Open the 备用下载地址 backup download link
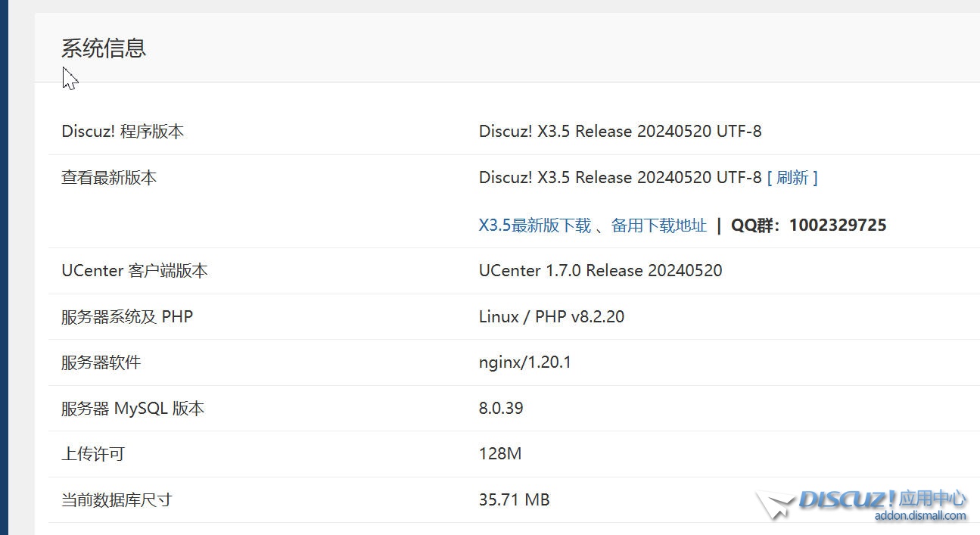The image size is (980, 535). (658, 226)
